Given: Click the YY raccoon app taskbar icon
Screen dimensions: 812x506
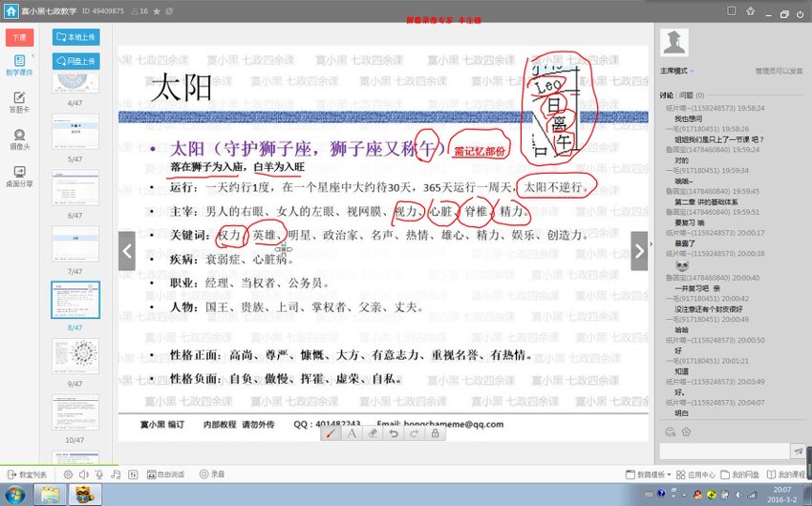Looking at the screenshot, I should pos(84,495).
